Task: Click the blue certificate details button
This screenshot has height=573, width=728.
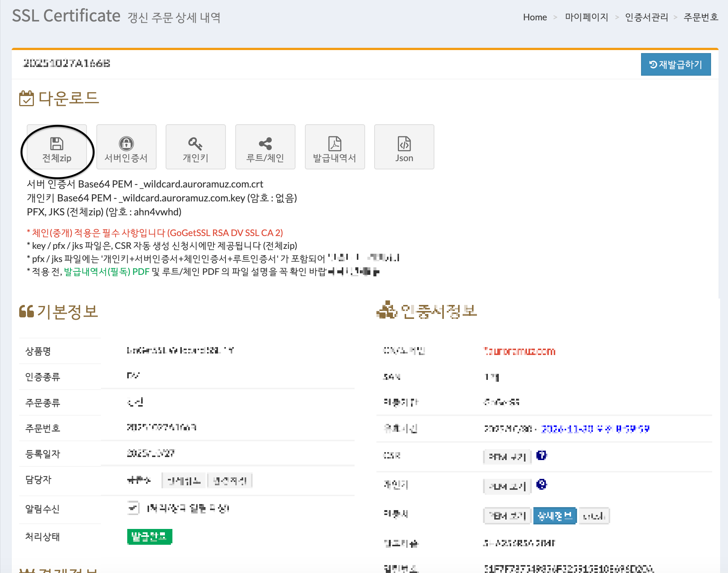Action: click(x=554, y=516)
